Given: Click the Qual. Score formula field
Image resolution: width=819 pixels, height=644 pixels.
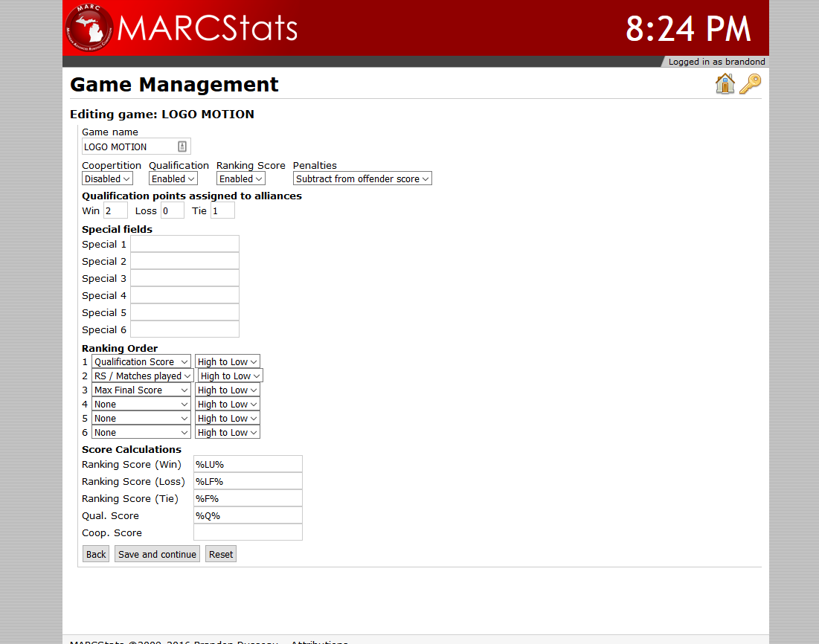Looking at the screenshot, I should click(x=248, y=515).
